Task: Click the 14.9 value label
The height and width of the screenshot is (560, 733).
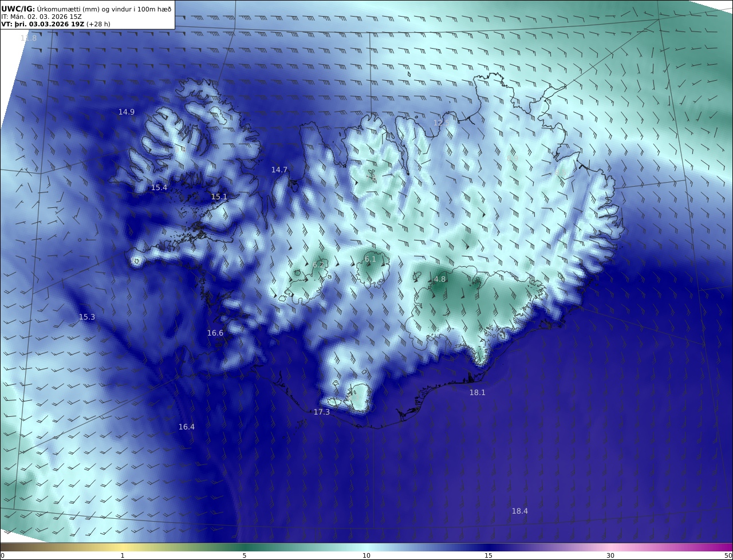Action: 127,112
